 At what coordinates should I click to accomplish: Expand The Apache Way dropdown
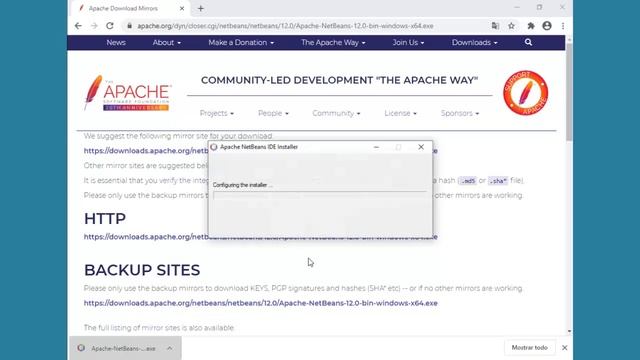coord(333,42)
